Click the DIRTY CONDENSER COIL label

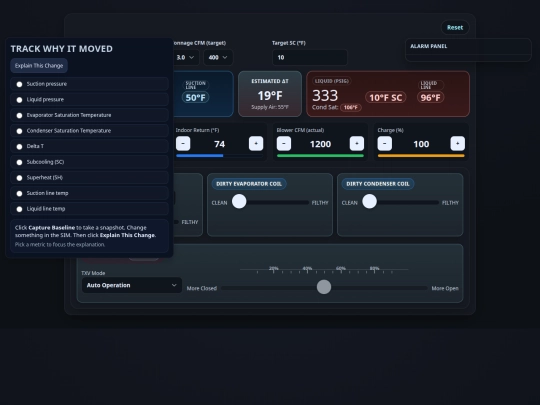tap(378, 184)
